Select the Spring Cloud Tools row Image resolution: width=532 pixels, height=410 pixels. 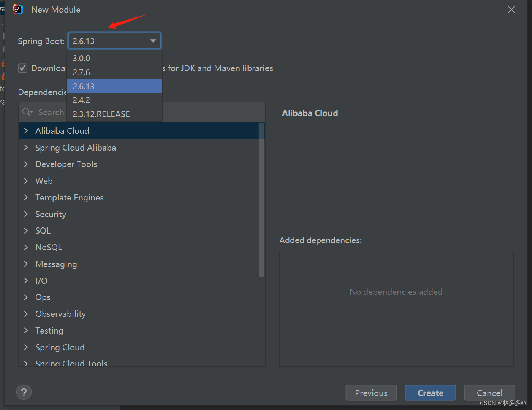coord(139,362)
